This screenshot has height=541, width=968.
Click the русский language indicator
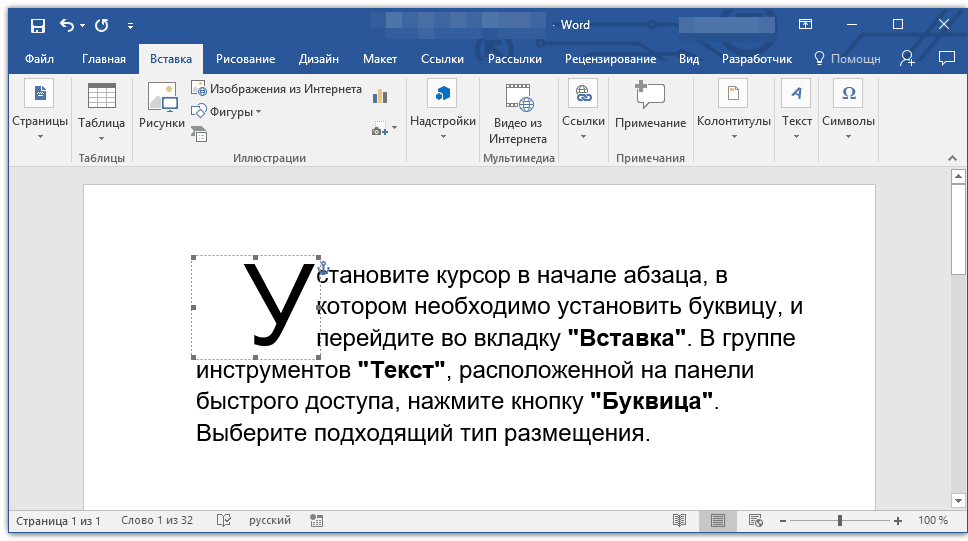point(270,521)
